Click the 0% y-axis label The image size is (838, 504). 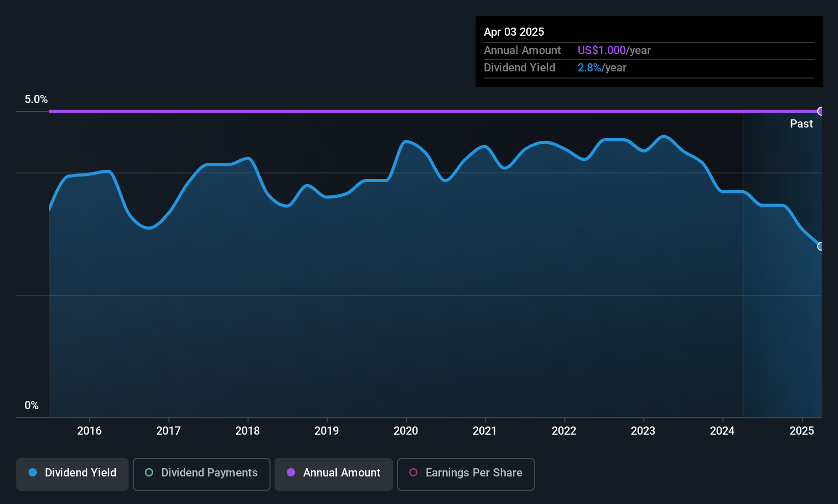[x=32, y=405]
